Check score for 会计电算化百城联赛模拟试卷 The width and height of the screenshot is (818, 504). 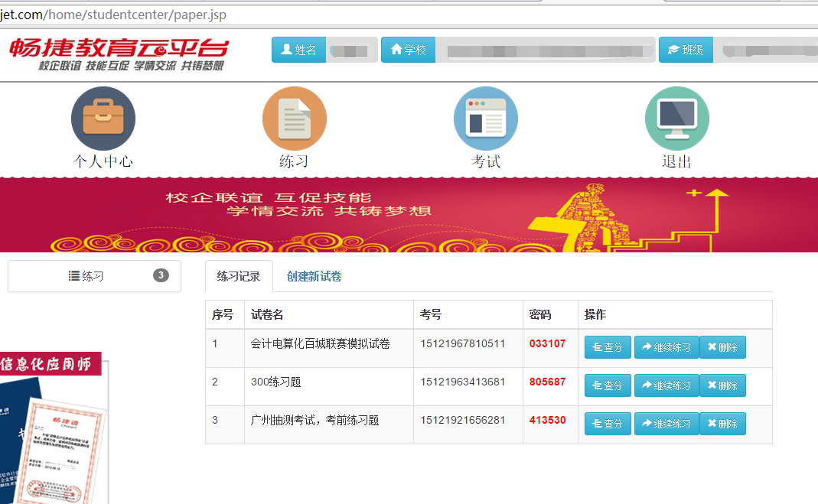pyautogui.click(x=608, y=347)
